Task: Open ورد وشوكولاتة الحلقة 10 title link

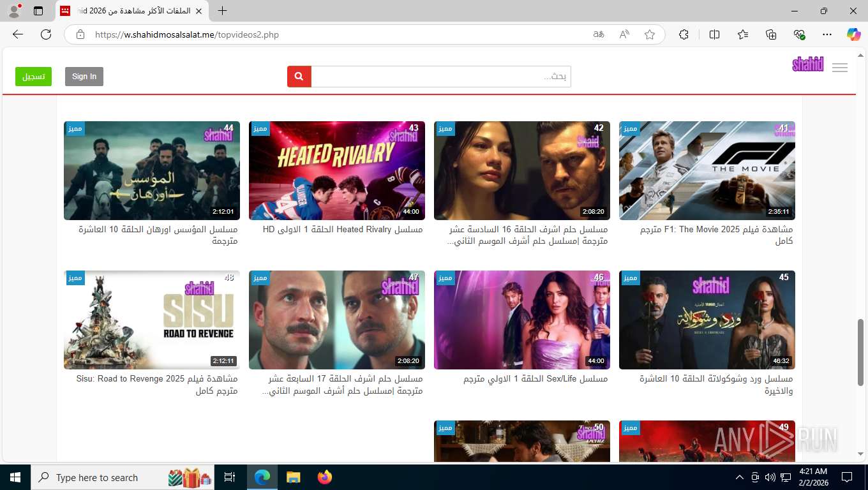Action: (717, 385)
